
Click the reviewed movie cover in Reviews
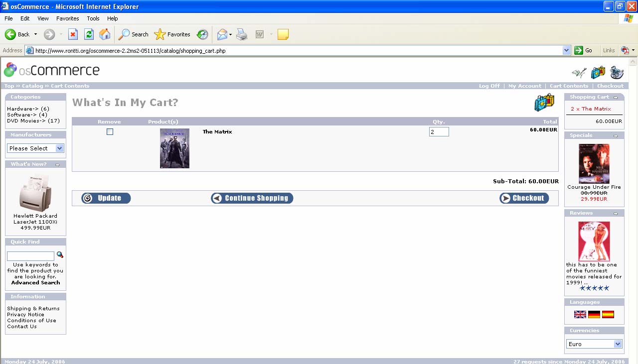[594, 242]
